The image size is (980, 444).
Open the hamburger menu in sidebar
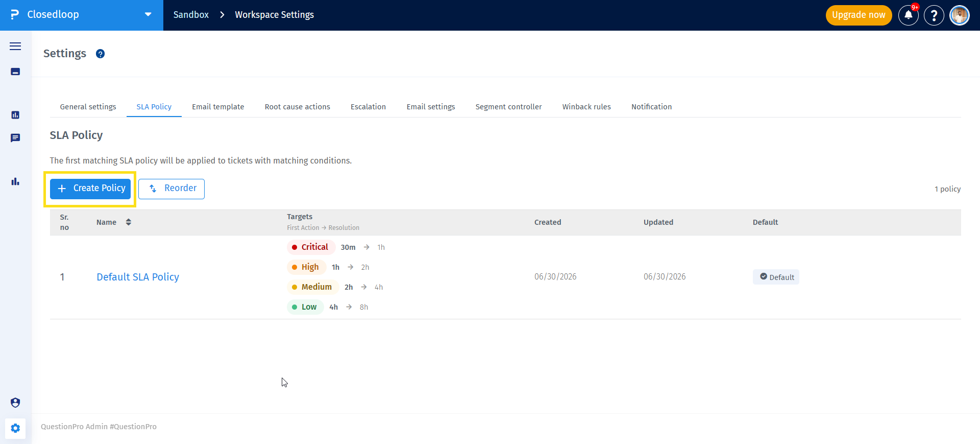coord(15,46)
